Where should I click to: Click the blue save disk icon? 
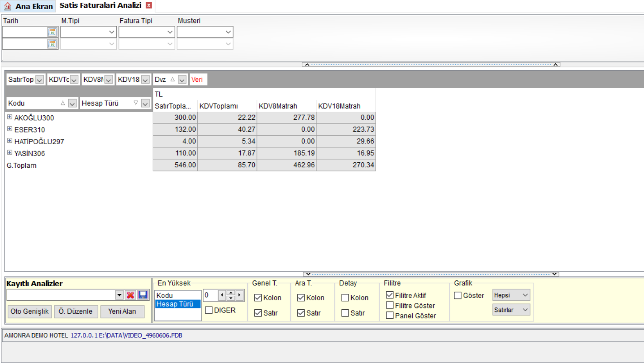(143, 295)
